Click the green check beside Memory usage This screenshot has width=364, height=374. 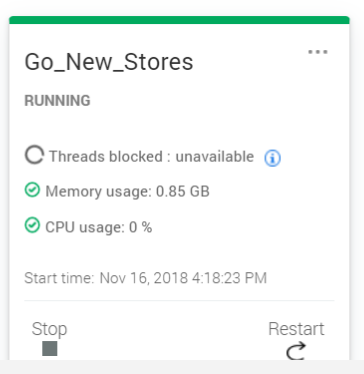32,190
